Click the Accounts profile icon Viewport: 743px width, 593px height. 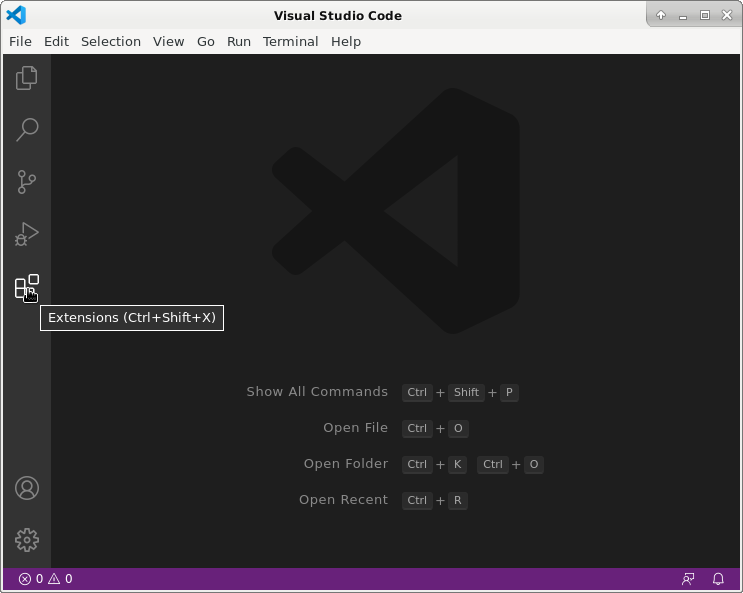point(27,488)
